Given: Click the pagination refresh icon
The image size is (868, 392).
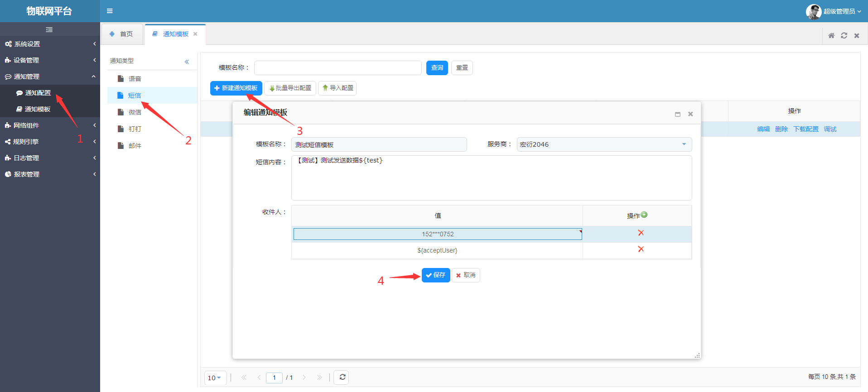Looking at the screenshot, I should point(342,377).
